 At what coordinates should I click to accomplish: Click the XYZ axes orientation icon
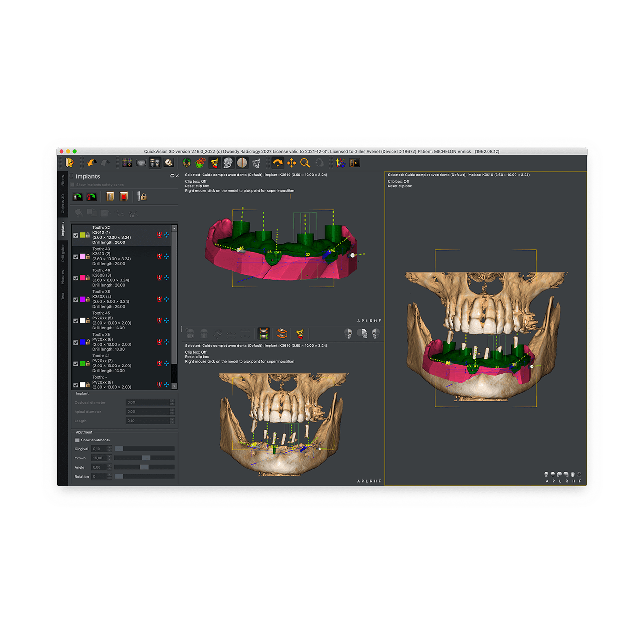click(x=340, y=163)
